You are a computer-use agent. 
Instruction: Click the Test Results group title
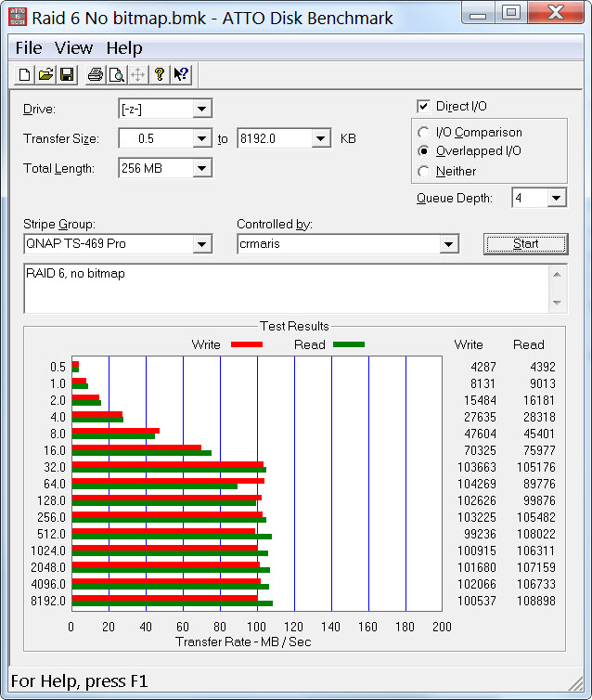(x=294, y=326)
